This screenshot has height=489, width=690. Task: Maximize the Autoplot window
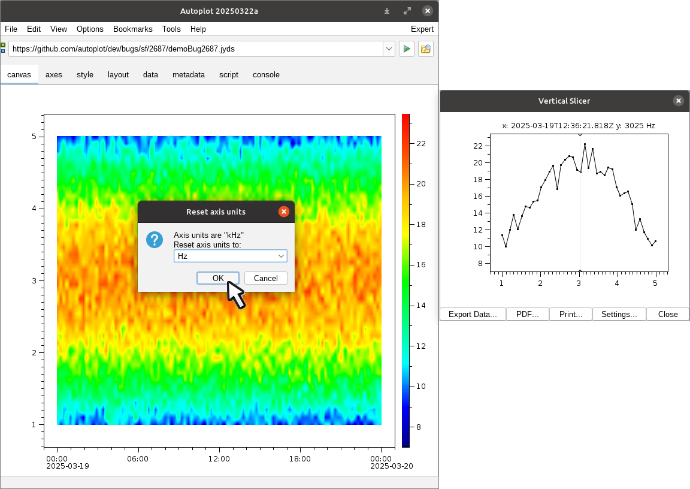point(407,11)
